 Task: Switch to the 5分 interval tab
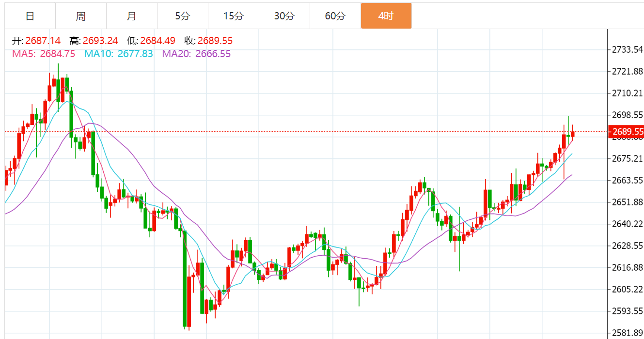[183, 16]
